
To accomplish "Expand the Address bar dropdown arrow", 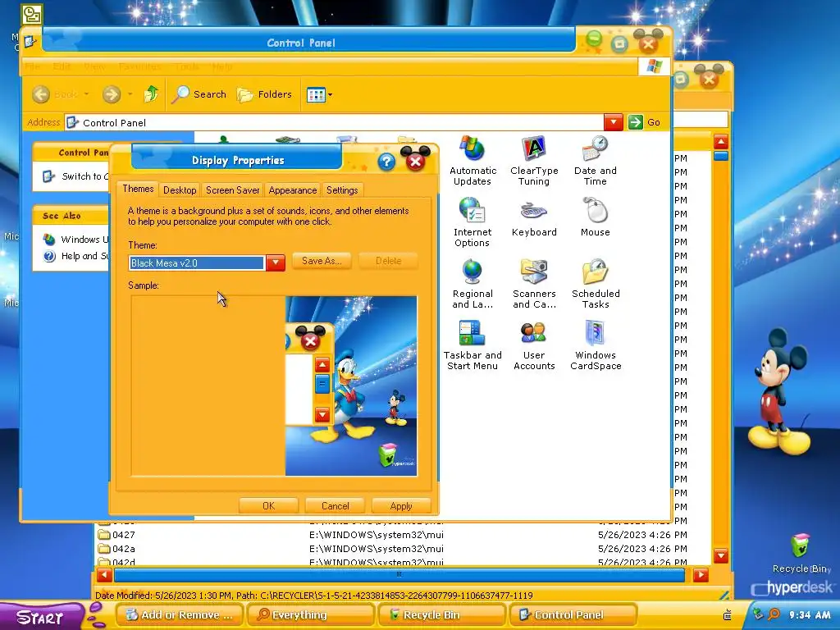I will point(614,122).
